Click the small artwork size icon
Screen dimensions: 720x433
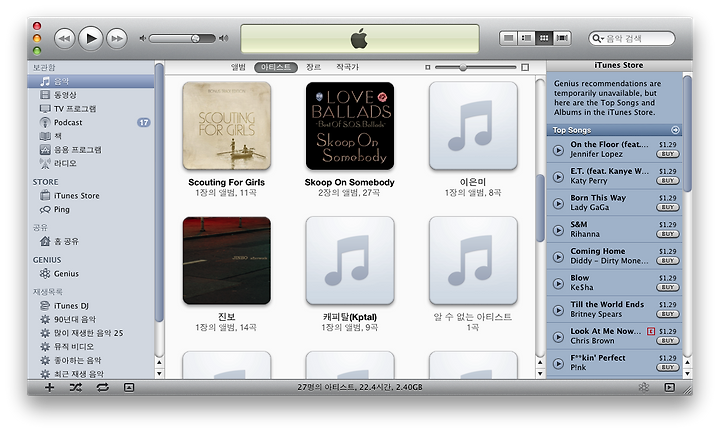click(428, 67)
